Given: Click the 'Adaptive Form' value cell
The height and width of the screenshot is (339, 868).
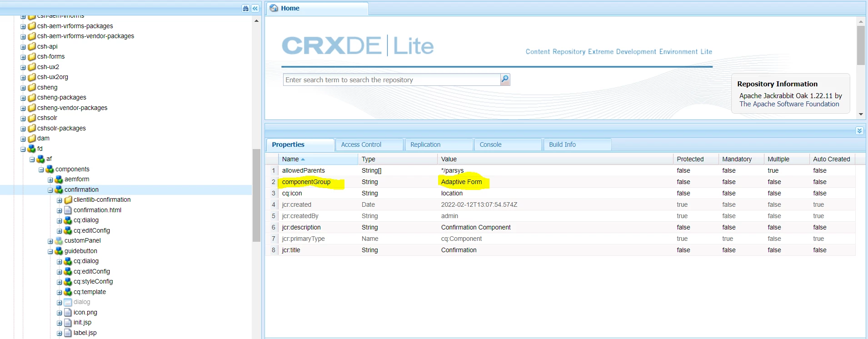Looking at the screenshot, I should coord(555,182).
